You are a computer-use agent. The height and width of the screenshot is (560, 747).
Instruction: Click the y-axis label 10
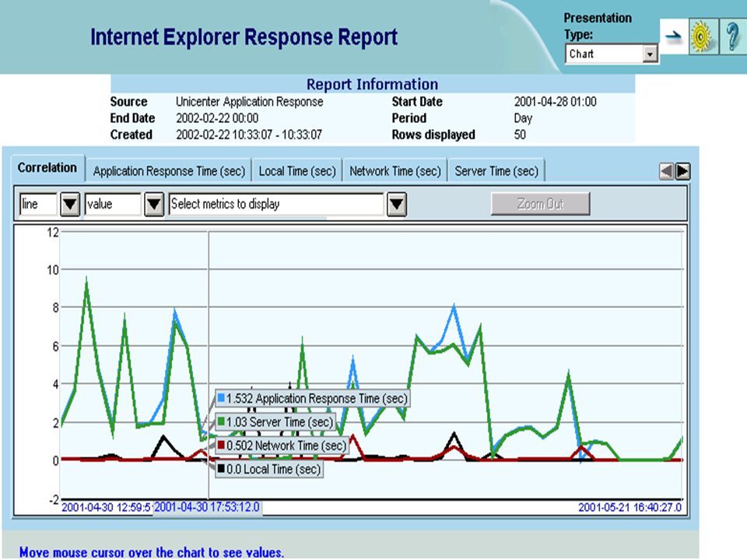coord(52,270)
